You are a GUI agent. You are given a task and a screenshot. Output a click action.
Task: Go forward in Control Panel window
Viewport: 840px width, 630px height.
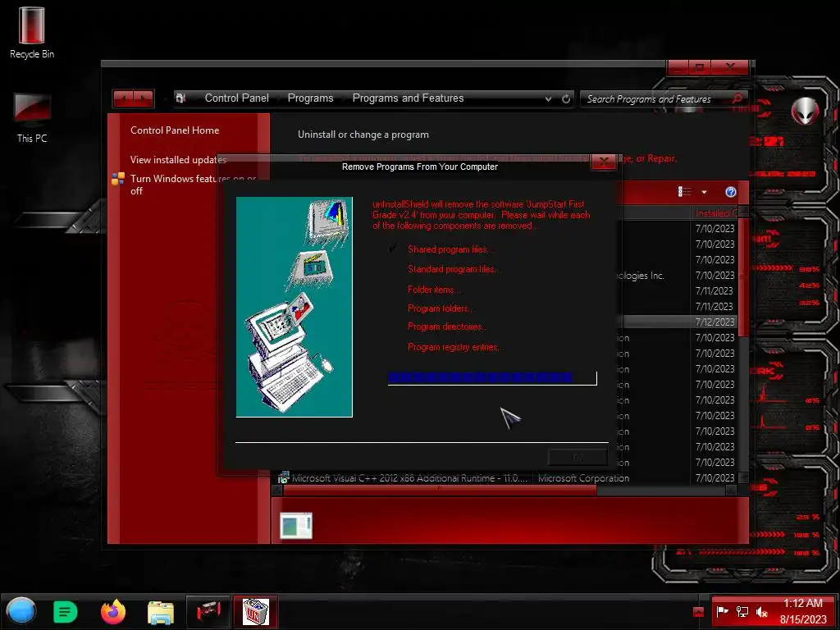click(x=144, y=98)
